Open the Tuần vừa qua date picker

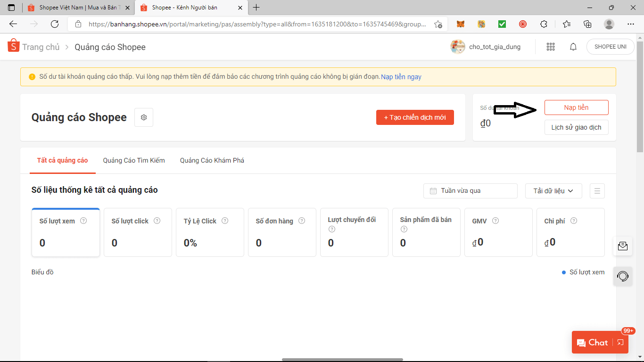click(x=470, y=191)
